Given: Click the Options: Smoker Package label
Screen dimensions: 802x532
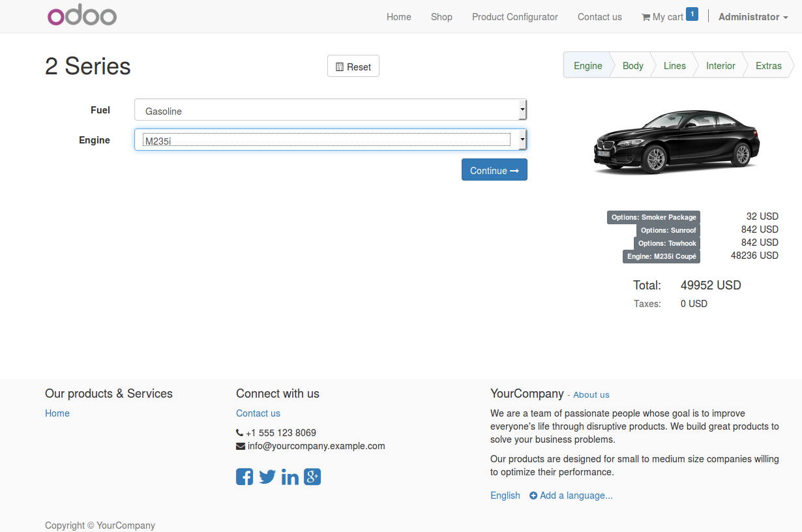Looking at the screenshot, I should click(653, 217).
